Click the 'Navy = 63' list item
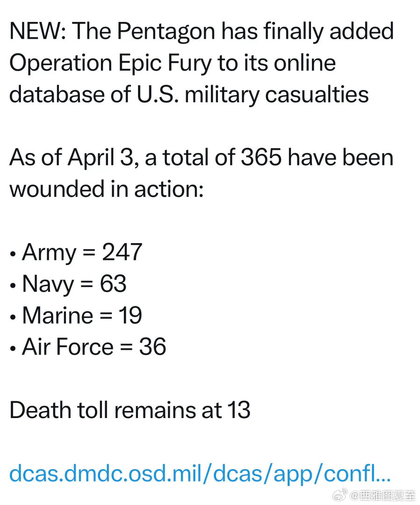The height and width of the screenshot is (505, 420). pos(74,284)
